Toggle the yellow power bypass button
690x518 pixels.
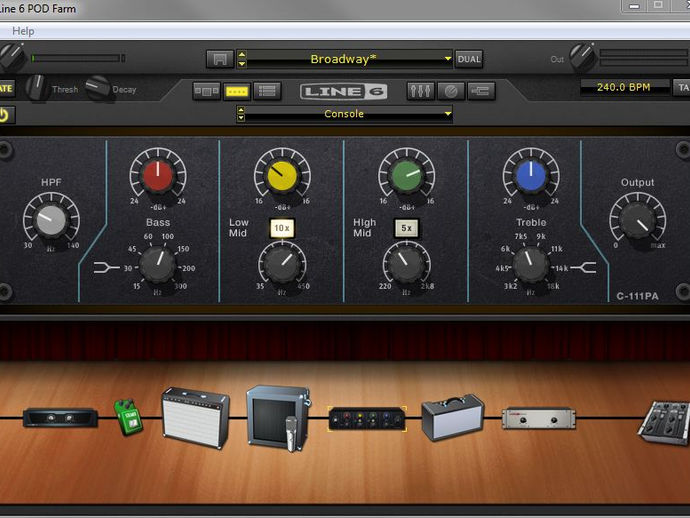click(4, 115)
